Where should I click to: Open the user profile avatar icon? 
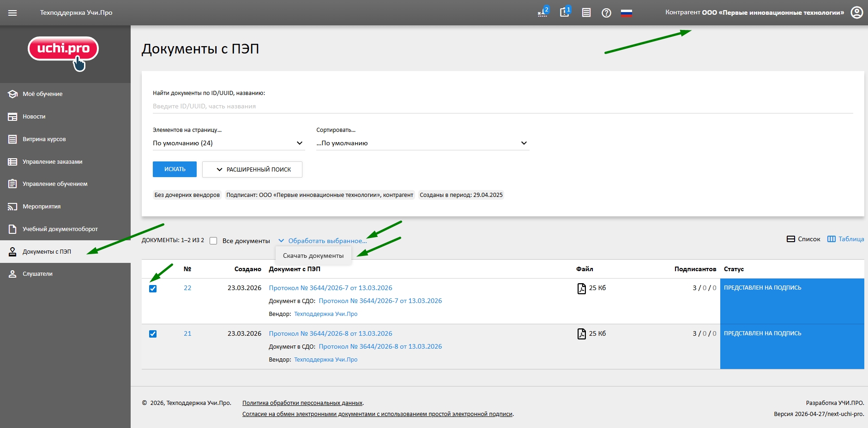click(x=856, y=12)
